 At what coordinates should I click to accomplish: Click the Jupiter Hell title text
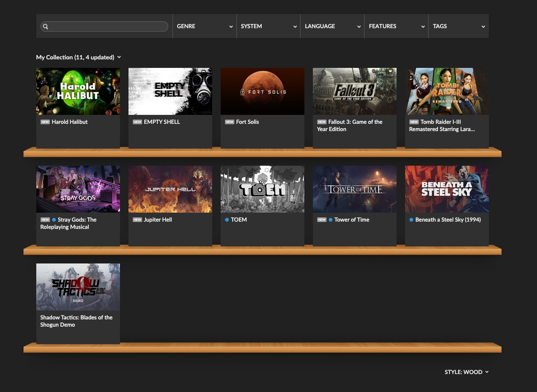tap(158, 219)
